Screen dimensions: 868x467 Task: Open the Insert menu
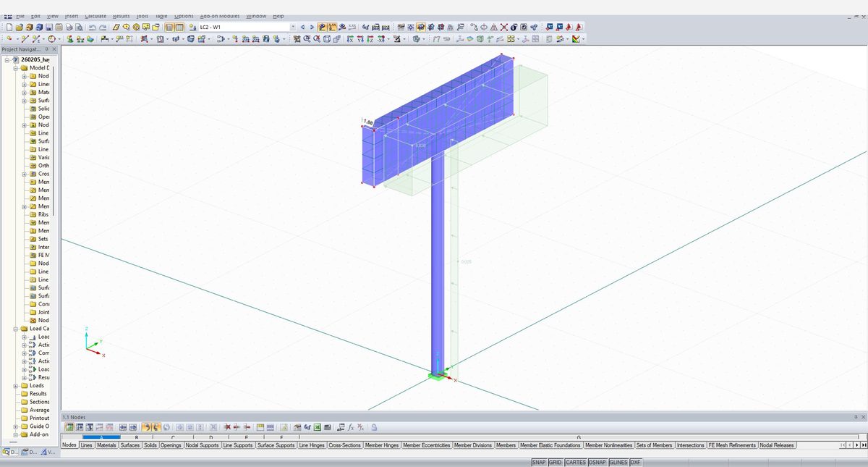[x=70, y=15]
